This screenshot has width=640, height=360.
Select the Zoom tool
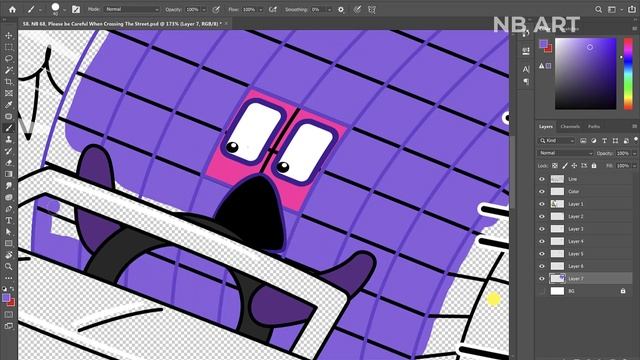click(x=9, y=266)
